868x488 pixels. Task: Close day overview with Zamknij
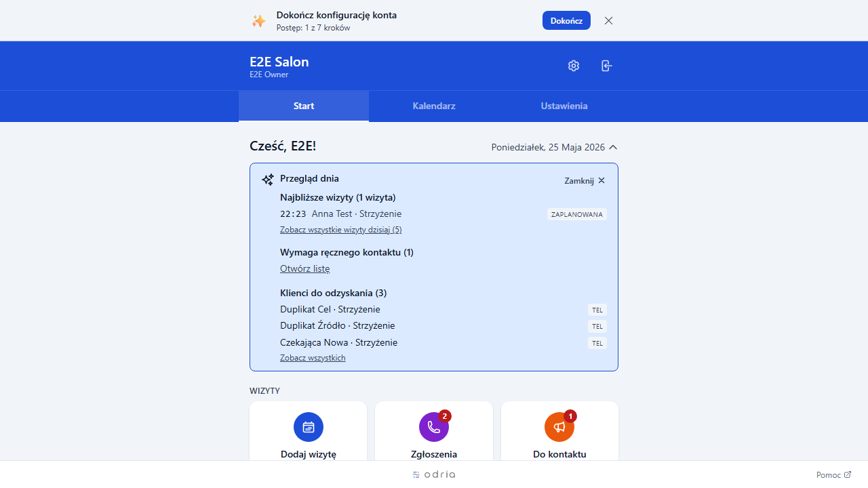click(585, 180)
